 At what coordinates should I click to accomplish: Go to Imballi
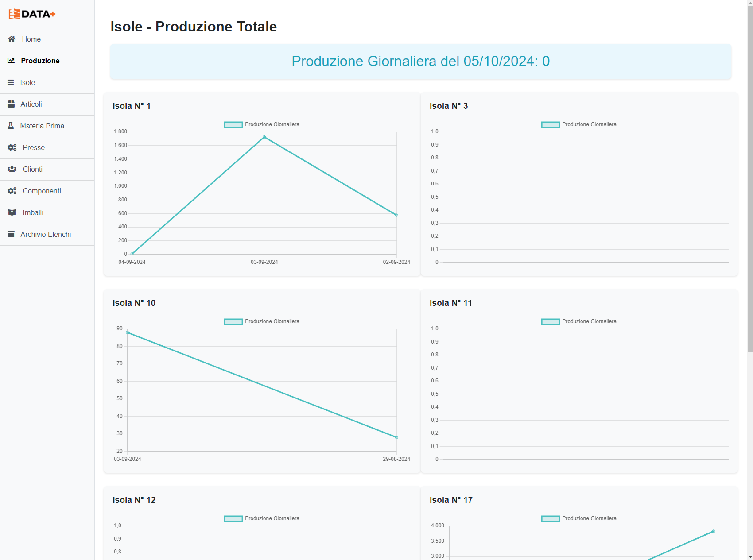coord(47,212)
